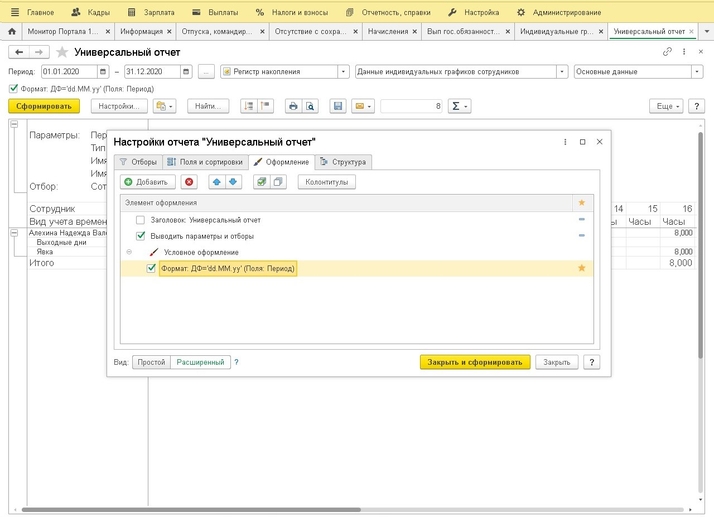Toggle the Формат ДФ checkbox in dialog
The image size is (714, 517).
151,268
